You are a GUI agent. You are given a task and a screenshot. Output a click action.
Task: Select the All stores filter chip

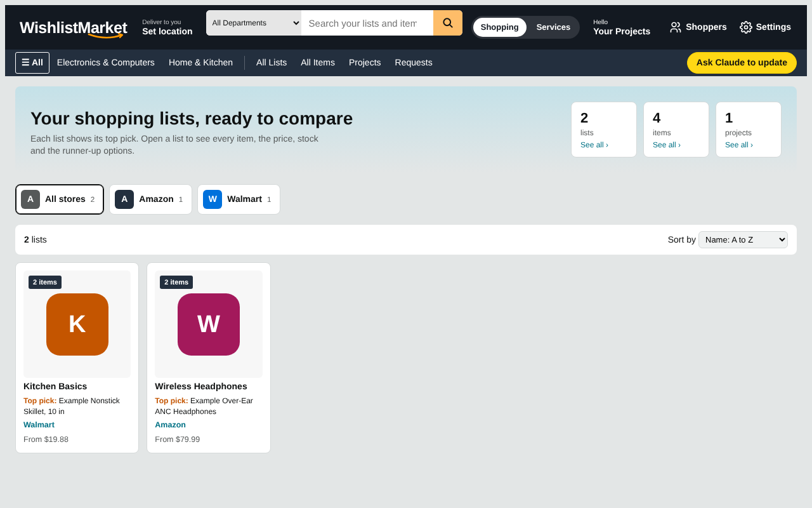click(60, 199)
